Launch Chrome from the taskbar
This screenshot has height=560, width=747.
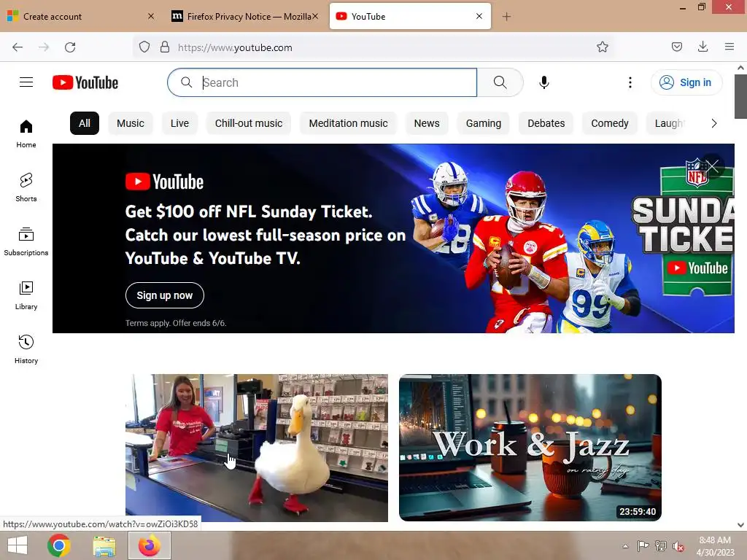[59, 545]
